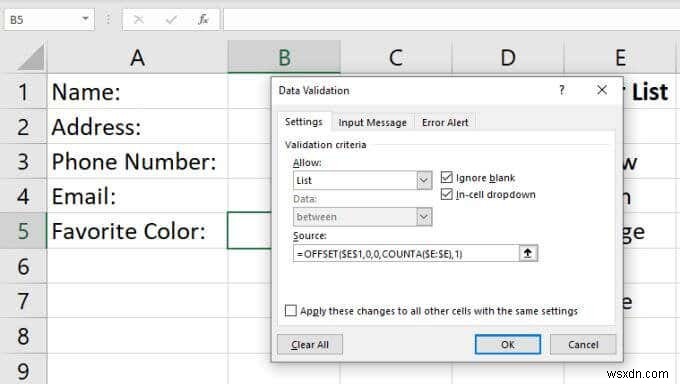Image resolution: width=680 pixels, height=384 pixels.
Task: Switch to the Input Message tab
Action: (x=373, y=123)
